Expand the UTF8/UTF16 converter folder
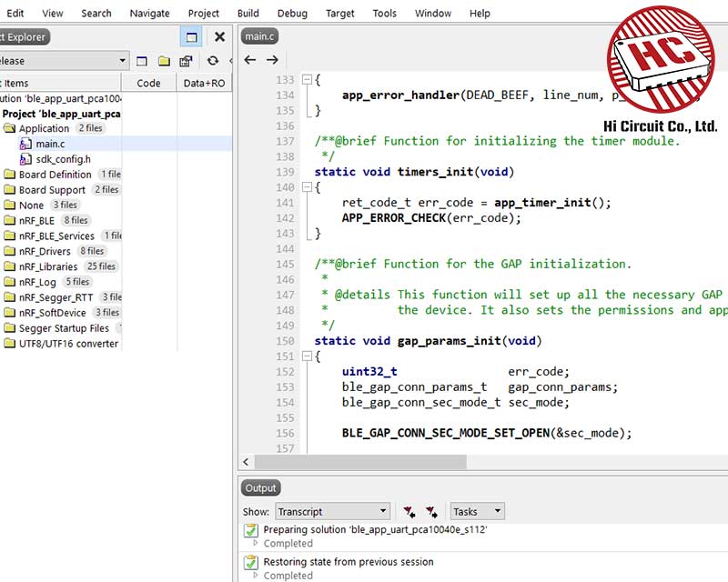 (x=9, y=344)
